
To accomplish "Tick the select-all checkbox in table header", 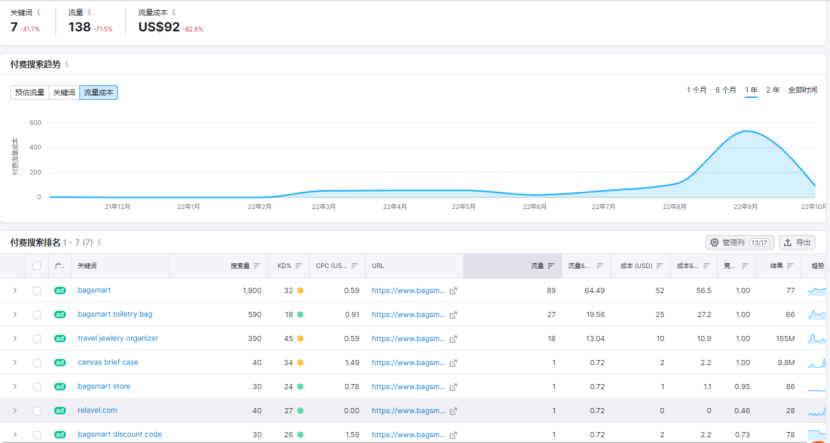I will [x=37, y=266].
